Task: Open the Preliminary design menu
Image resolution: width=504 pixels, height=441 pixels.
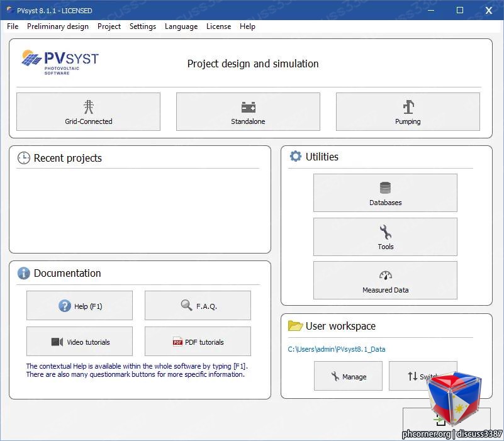Action: pos(58,26)
